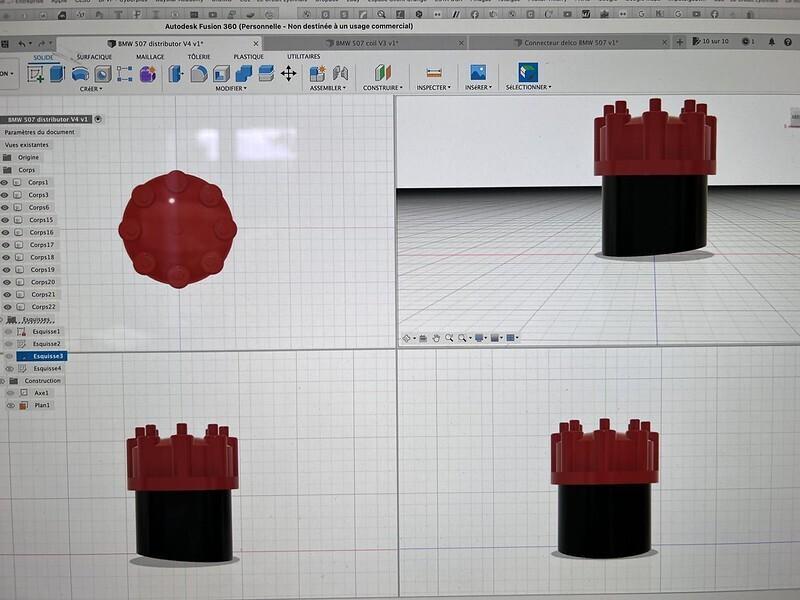This screenshot has width=800, height=600.
Task: Select the Shell tool icon
Action: pyautogui.click(x=221, y=74)
